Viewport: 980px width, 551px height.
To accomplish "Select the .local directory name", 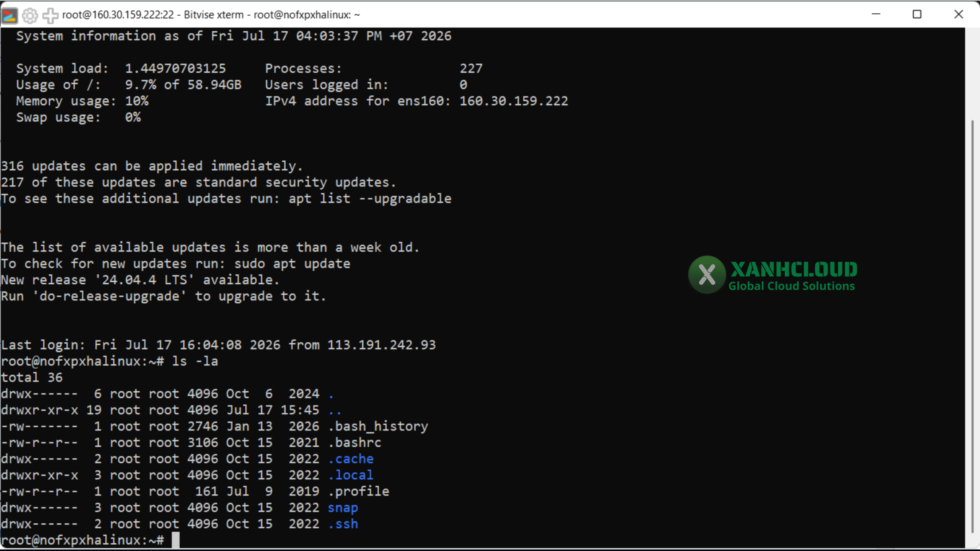I will pyautogui.click(x=351, y=475).
